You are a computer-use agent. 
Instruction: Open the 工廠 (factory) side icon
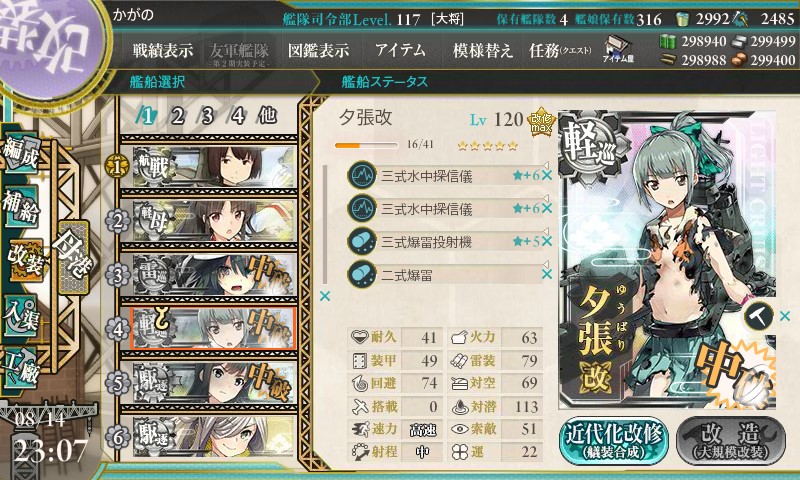pyautogui.click(x=21, y=368)
